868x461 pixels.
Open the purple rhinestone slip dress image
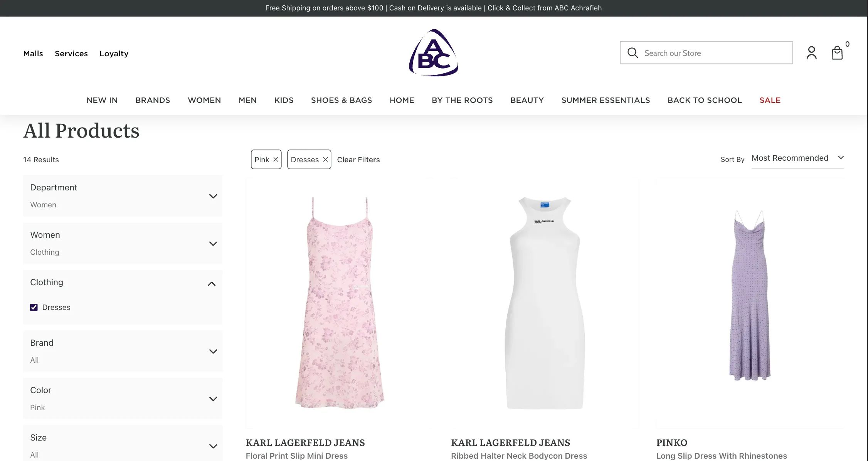(750, 303)
